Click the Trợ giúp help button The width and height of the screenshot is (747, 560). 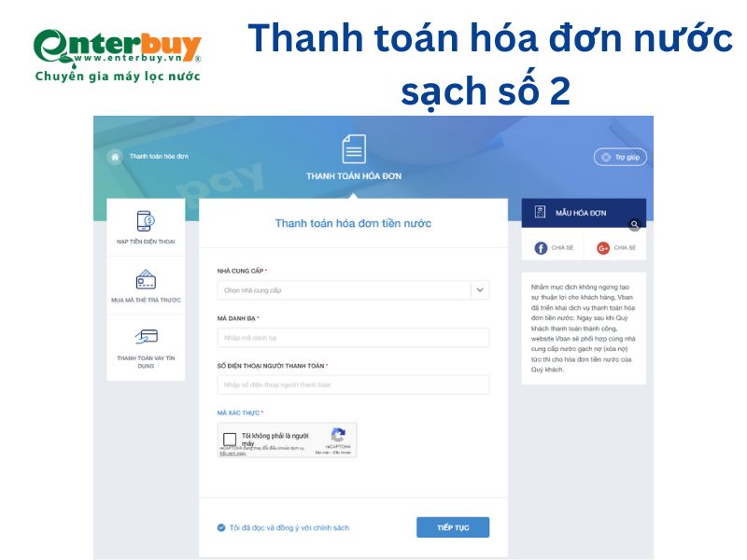[620, 157]
